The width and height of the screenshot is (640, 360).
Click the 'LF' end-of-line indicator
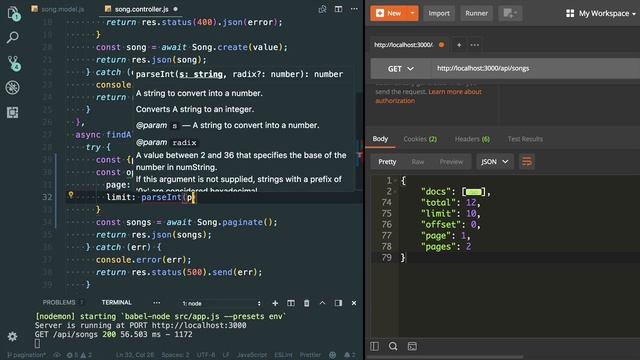226,355
